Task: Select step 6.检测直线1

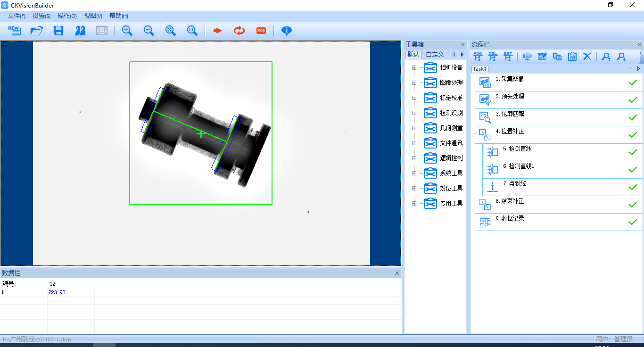Action: 562,170
